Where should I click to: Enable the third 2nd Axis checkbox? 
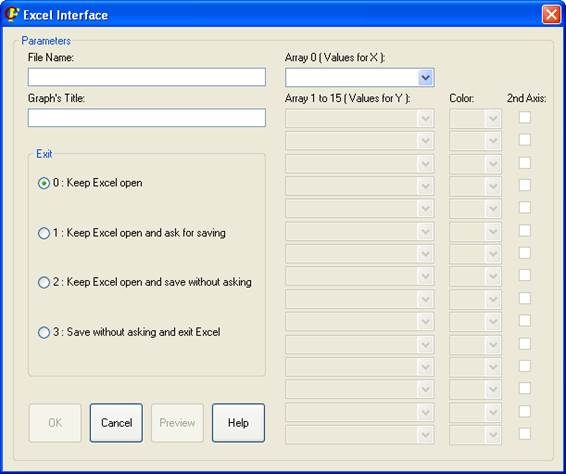tap(524, 163)
